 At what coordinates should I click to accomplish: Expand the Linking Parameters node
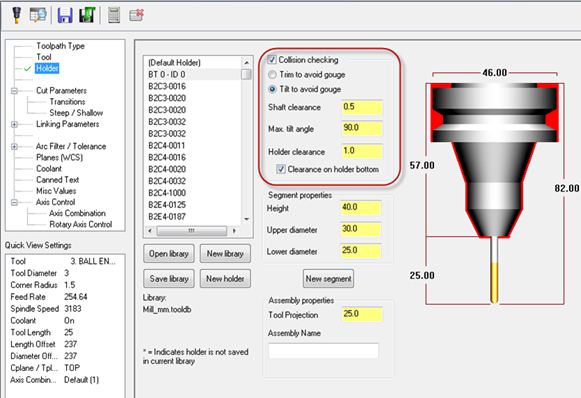14,124
